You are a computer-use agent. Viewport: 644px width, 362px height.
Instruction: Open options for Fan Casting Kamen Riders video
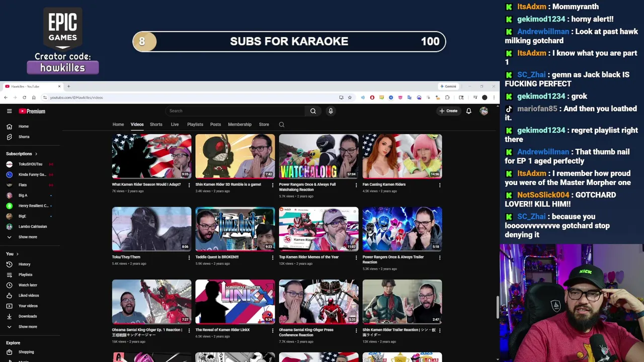440,185
